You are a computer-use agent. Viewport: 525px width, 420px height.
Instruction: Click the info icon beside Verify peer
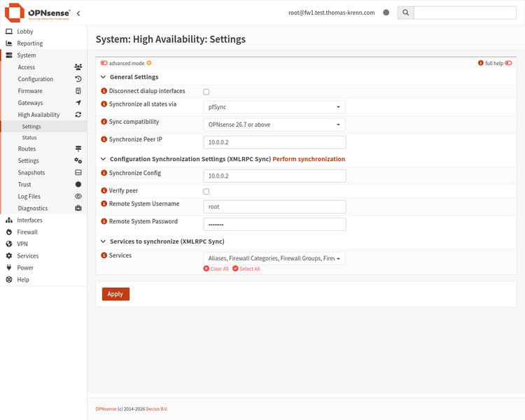pos(104,190)
